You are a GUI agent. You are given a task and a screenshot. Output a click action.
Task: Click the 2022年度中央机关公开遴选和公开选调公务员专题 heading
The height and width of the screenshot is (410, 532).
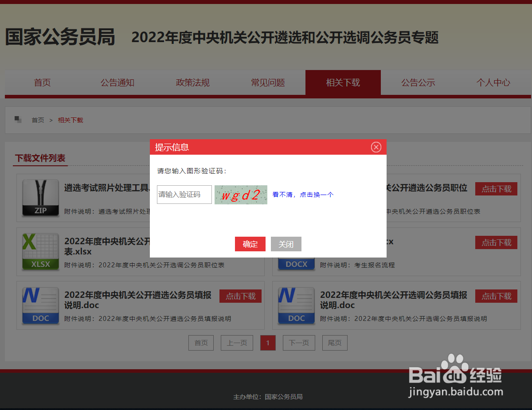[285, 37]
